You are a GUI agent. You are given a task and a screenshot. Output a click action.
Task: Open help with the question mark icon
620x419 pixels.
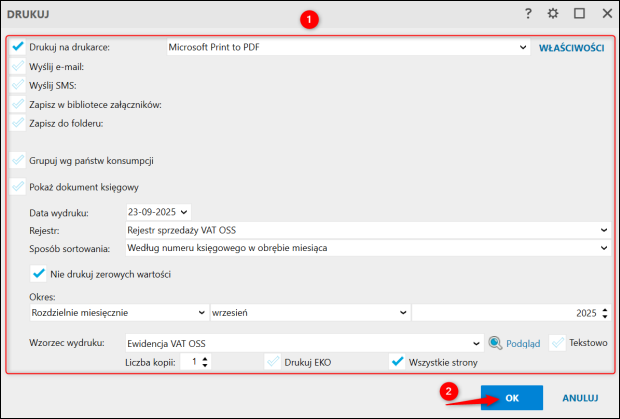point(528,14)
